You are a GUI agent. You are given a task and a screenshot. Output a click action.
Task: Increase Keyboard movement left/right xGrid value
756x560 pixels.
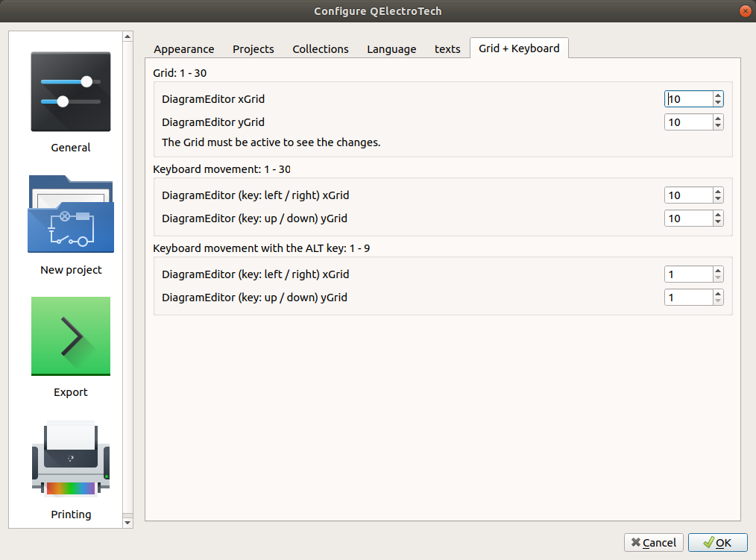pyautogui.click(x=718, y=192)
